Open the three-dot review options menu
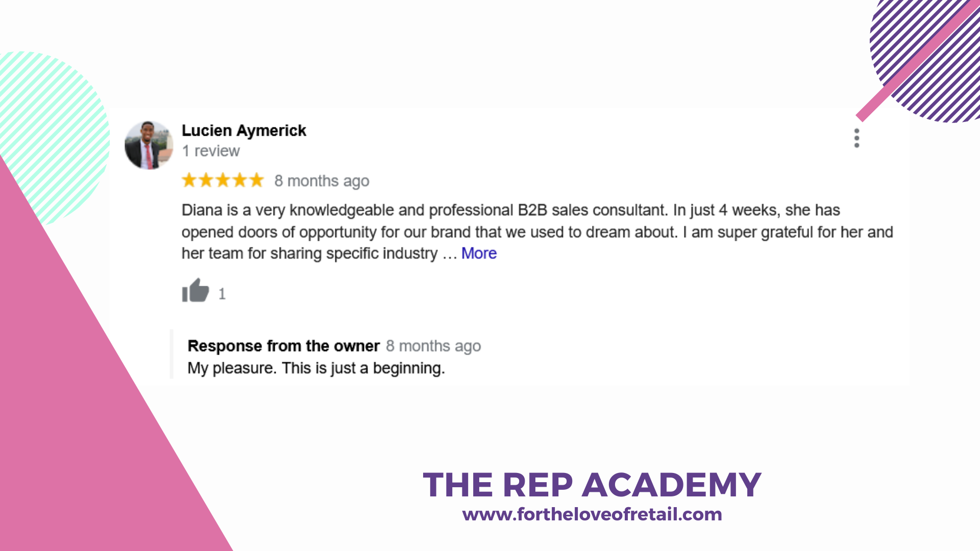The image size is (980, 551). [856, 138]
